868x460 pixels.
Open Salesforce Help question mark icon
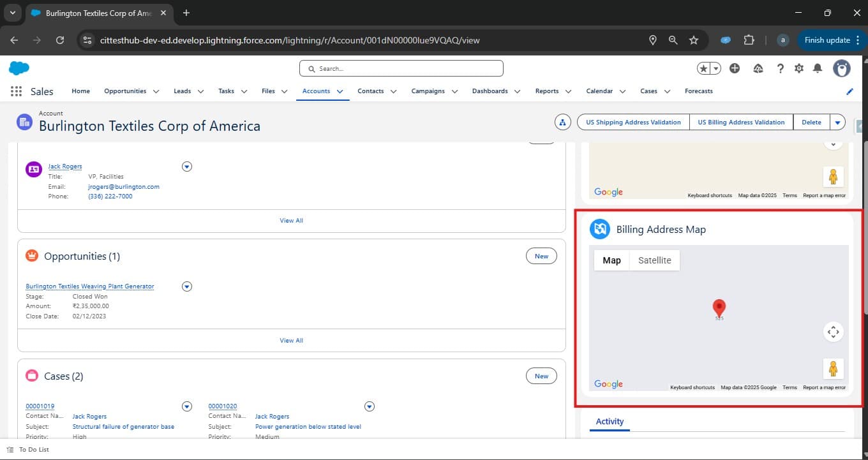pyautogui.click(x=780, y=68)
